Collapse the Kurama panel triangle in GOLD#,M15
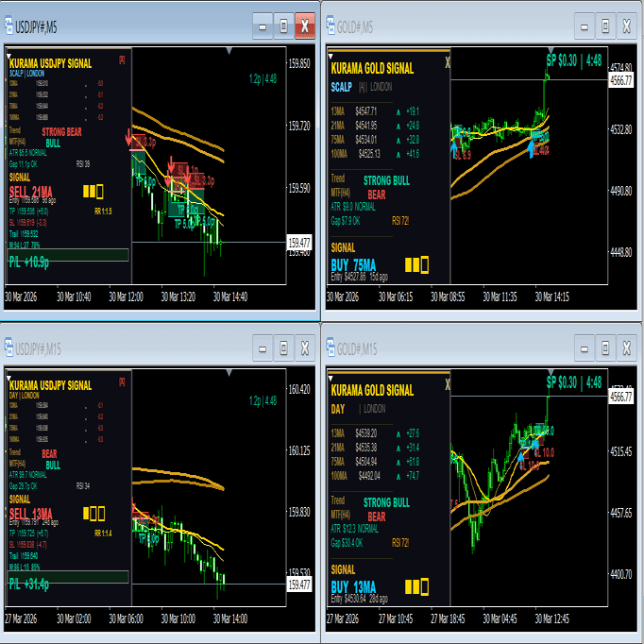 pos(330,379)
